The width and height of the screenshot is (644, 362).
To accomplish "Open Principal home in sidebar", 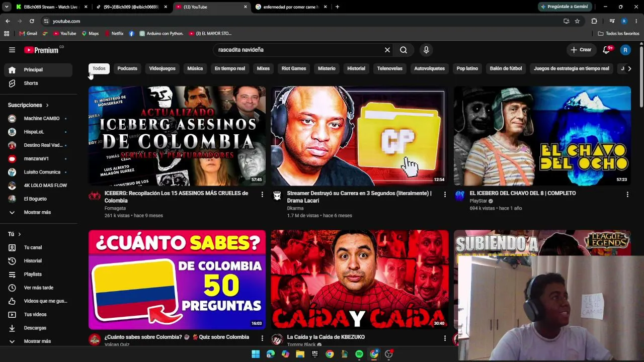I will click(x=38, y=70).
